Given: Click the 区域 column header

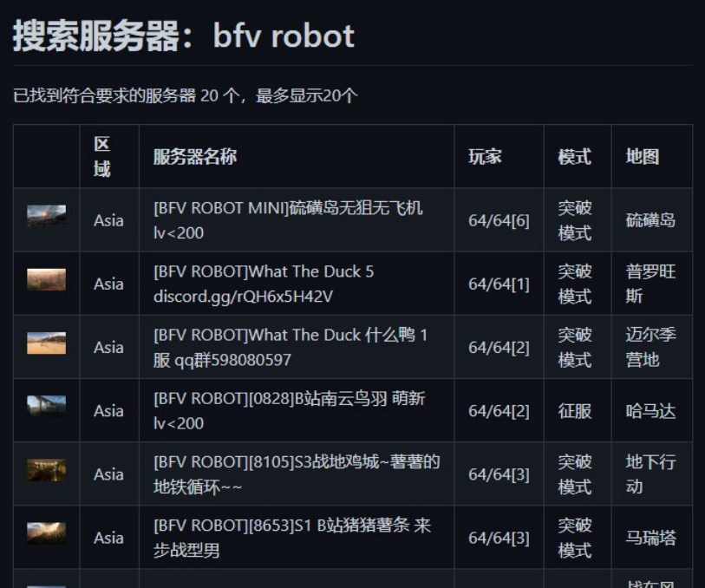Looking at the screenshot, I should click(102, 157).
